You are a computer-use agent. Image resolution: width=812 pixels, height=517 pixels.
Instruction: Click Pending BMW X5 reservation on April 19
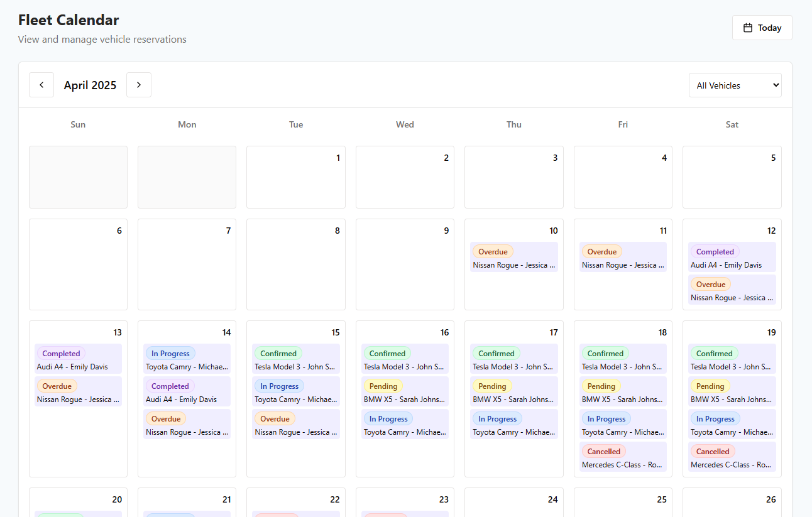[x=732, y=393]
